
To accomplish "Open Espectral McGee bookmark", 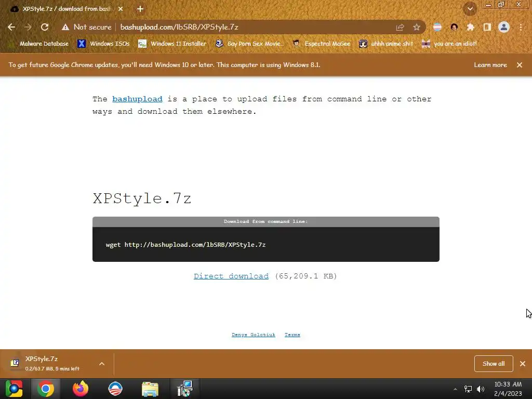I will click(321, 44).
